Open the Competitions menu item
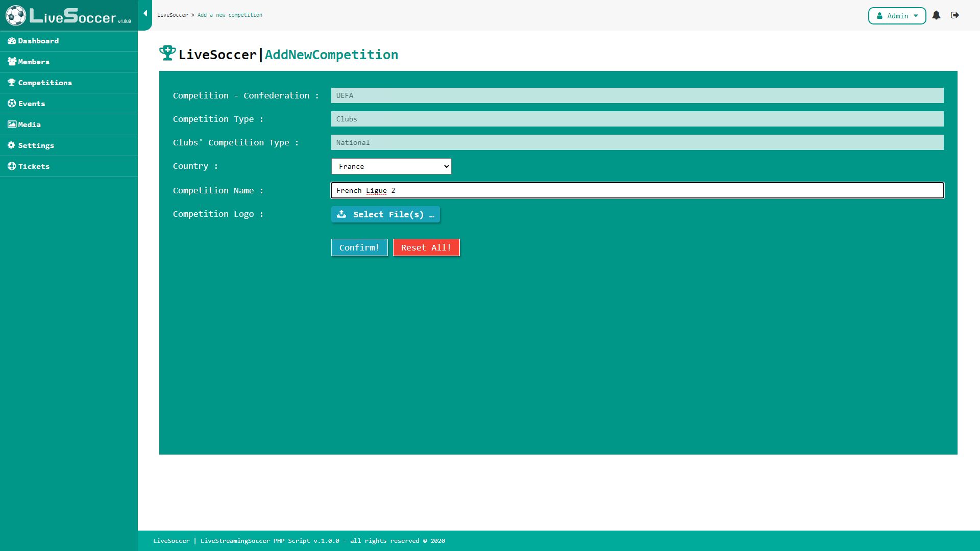 (45, 83)
